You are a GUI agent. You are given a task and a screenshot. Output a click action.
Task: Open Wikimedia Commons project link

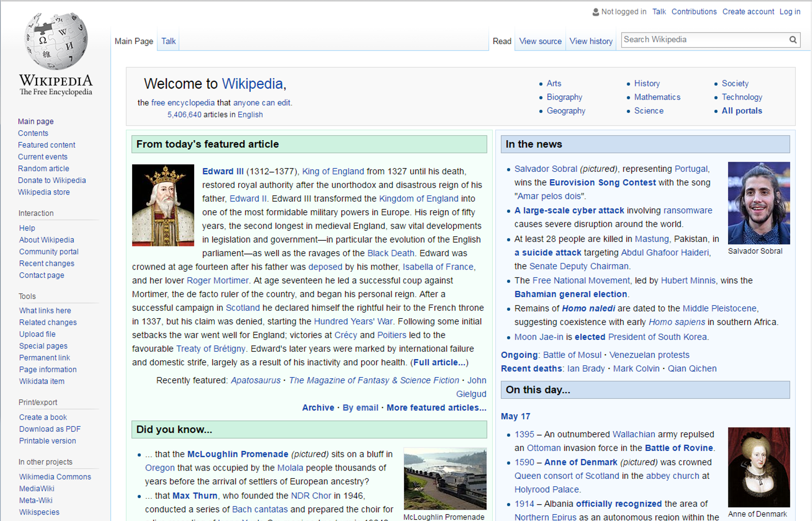coord(55,477)
